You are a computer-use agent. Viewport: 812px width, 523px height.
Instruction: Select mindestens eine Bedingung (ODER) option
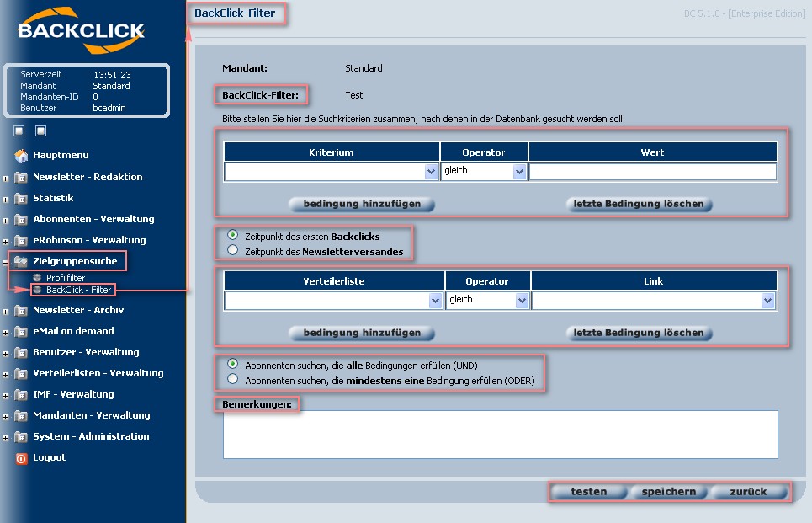(x=232, y=379)
